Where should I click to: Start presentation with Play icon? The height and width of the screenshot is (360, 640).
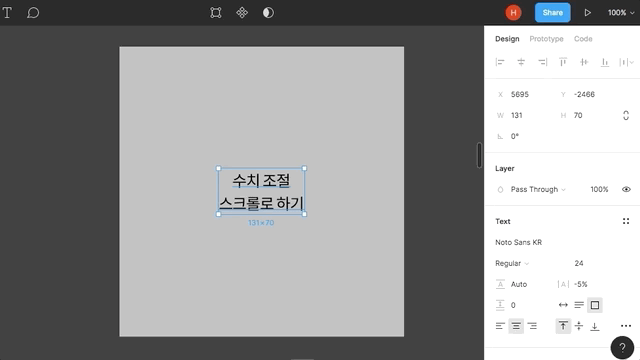click(x=587, y=13)
